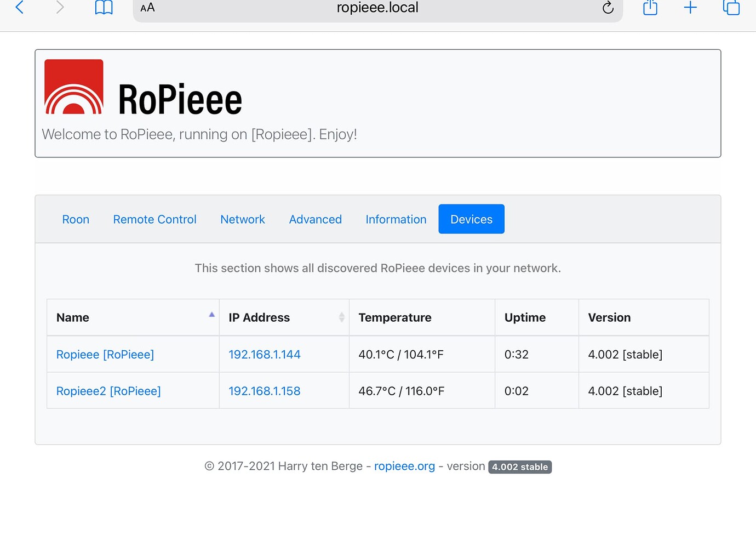The height and width of the screenshot is (535, 756).
Task: Click the RoPieee logo
Action: click(x=74, y=87)
